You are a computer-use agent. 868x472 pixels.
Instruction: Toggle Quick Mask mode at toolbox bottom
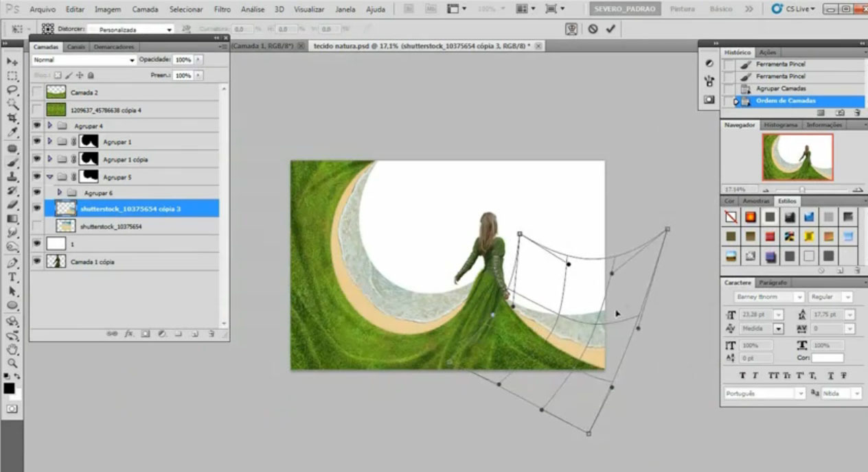pos(12,409)
